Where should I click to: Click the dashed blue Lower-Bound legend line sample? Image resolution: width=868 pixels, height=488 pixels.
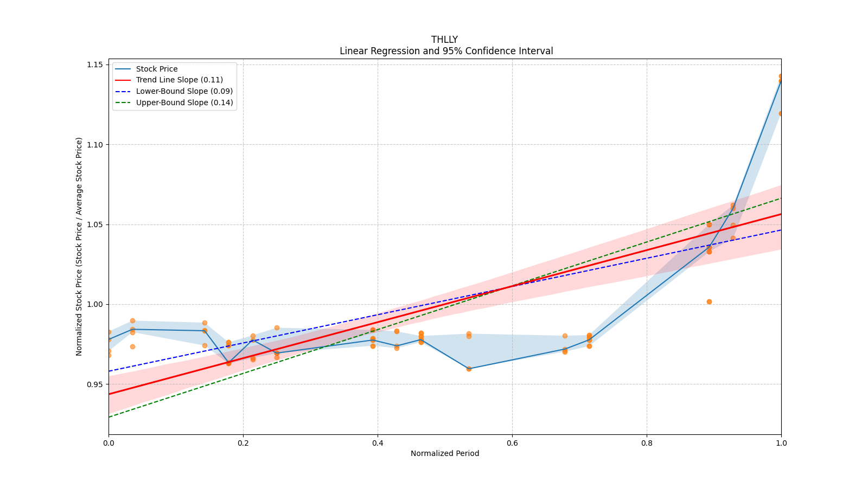123,92
